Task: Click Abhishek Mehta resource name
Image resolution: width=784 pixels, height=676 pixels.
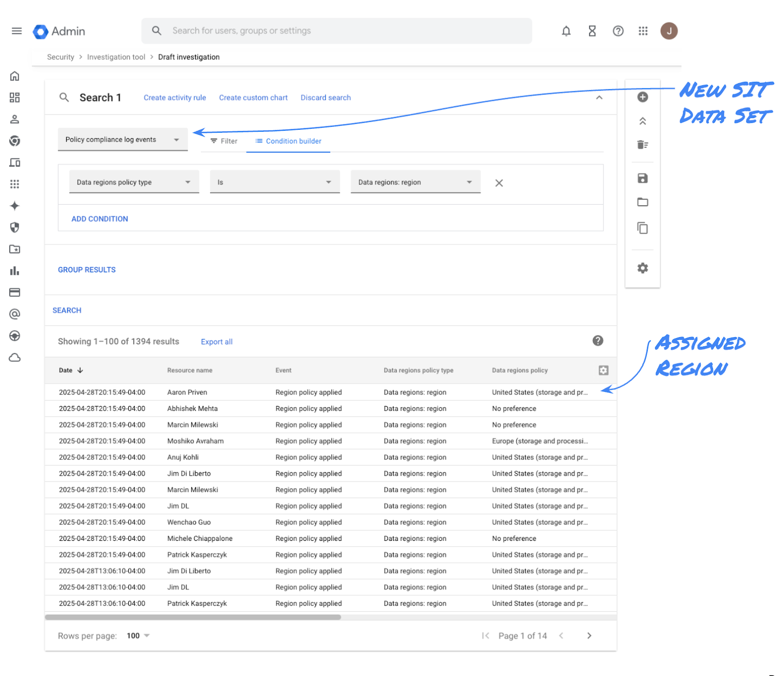Action: pos(193,409)
